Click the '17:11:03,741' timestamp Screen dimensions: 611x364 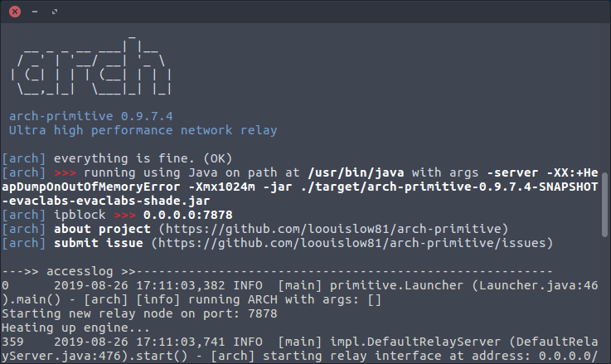click(181, 342)
